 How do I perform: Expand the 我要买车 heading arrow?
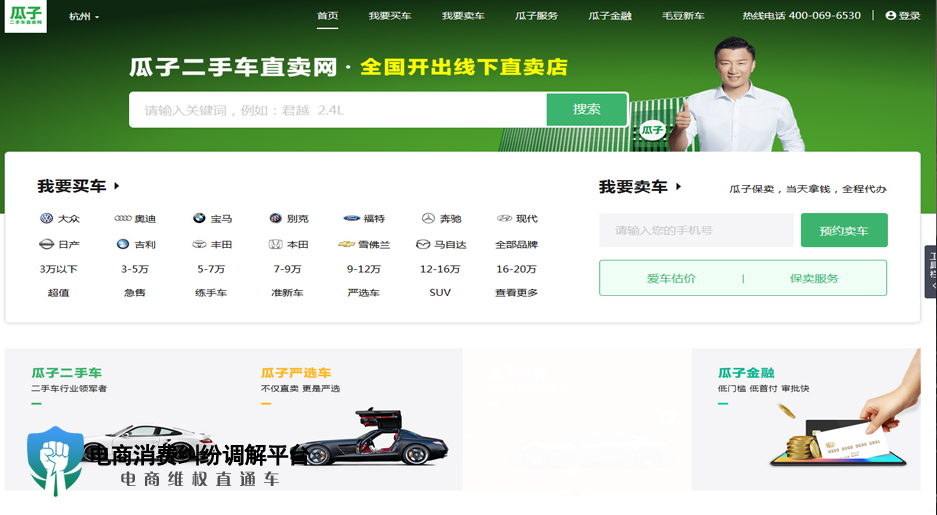click(x=117, y=186)
